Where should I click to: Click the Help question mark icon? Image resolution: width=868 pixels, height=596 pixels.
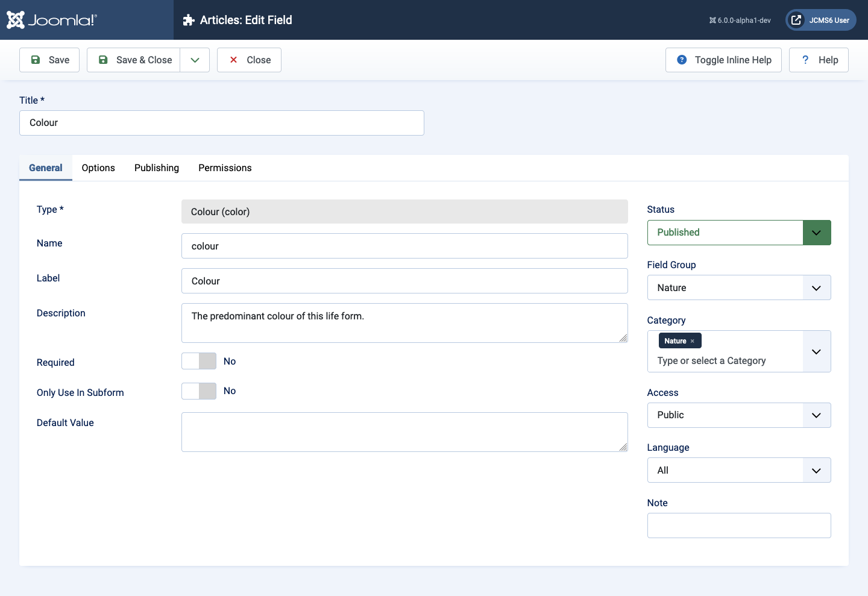click(x=805, y=60)
